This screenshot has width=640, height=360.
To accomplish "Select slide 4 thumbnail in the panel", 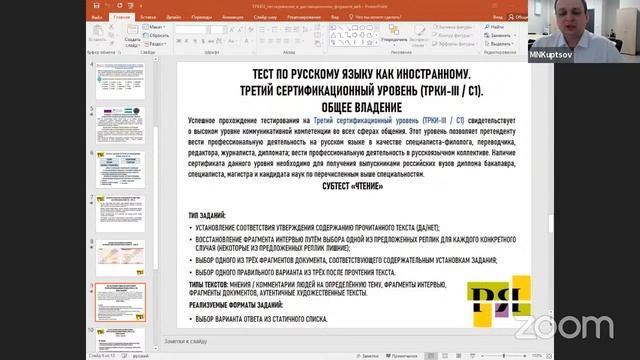I will [120, 81].
